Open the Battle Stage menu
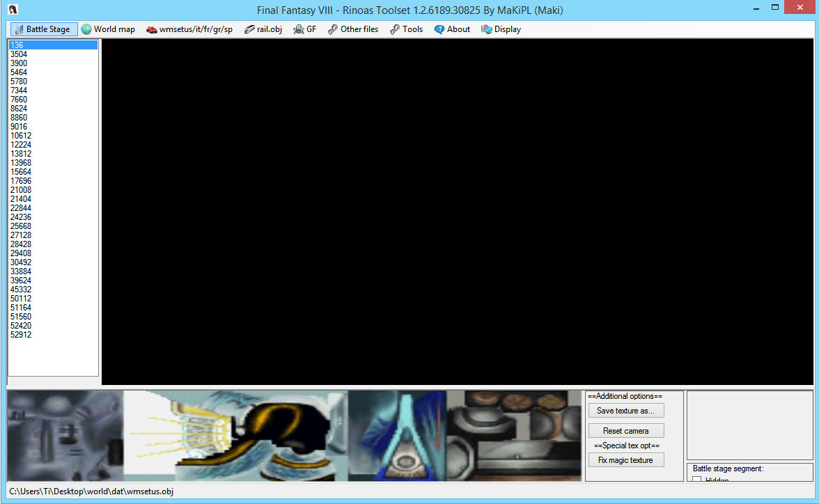 click(43, 29)
